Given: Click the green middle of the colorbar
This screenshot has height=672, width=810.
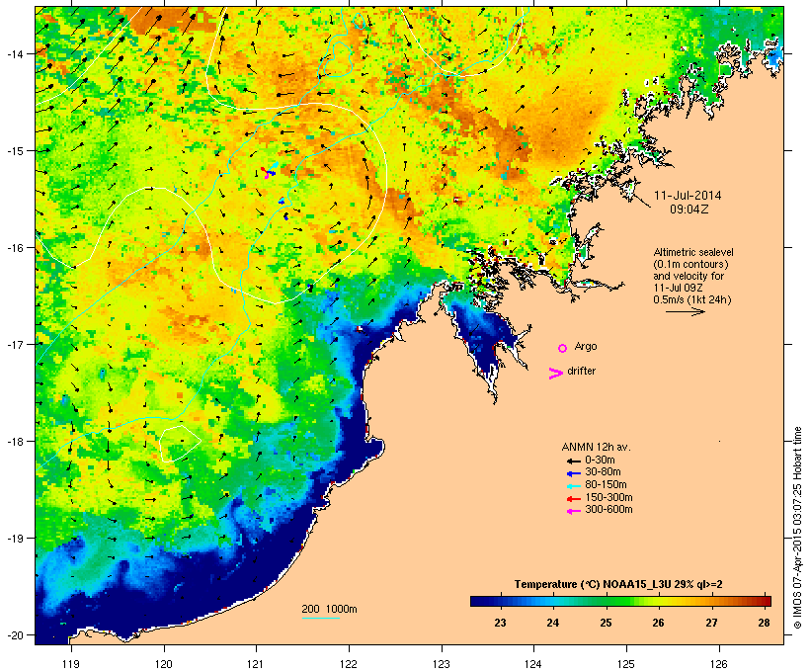Looking at the screenshot, I should [620, 601].
